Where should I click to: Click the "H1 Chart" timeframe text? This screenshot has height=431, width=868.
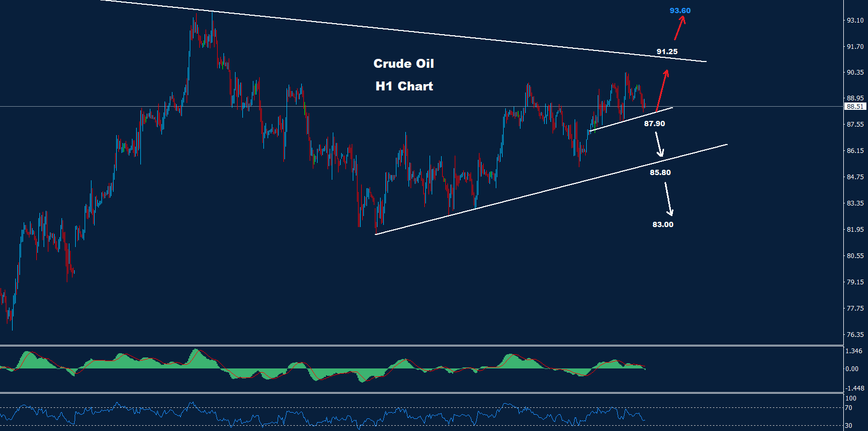point(404,86)
